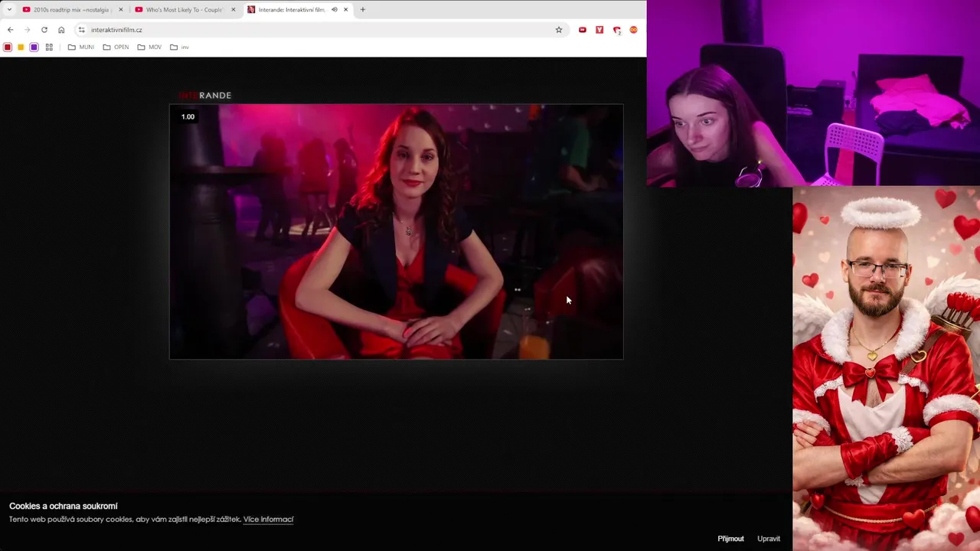Open the tab search dropdown arrow

9,10
